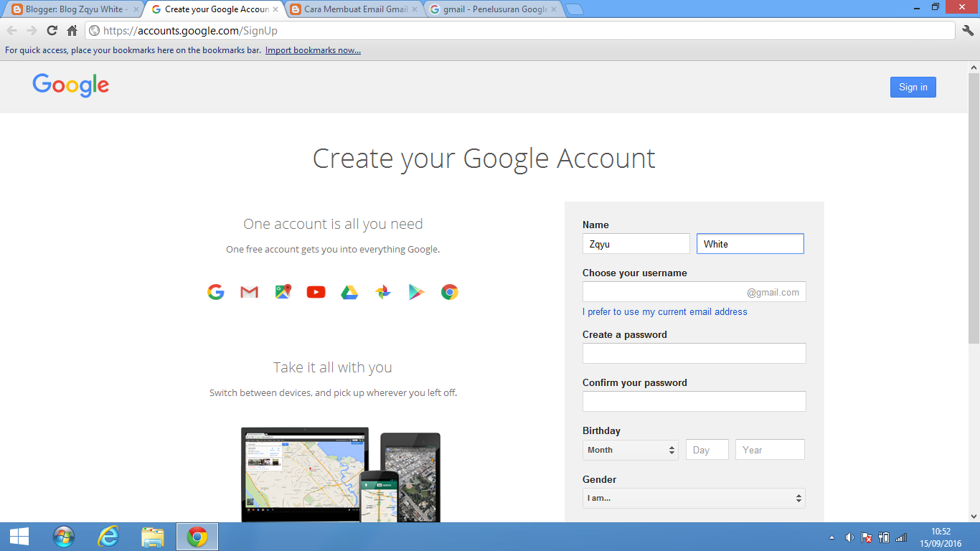Click the 'Take it all with you' text

333,367
